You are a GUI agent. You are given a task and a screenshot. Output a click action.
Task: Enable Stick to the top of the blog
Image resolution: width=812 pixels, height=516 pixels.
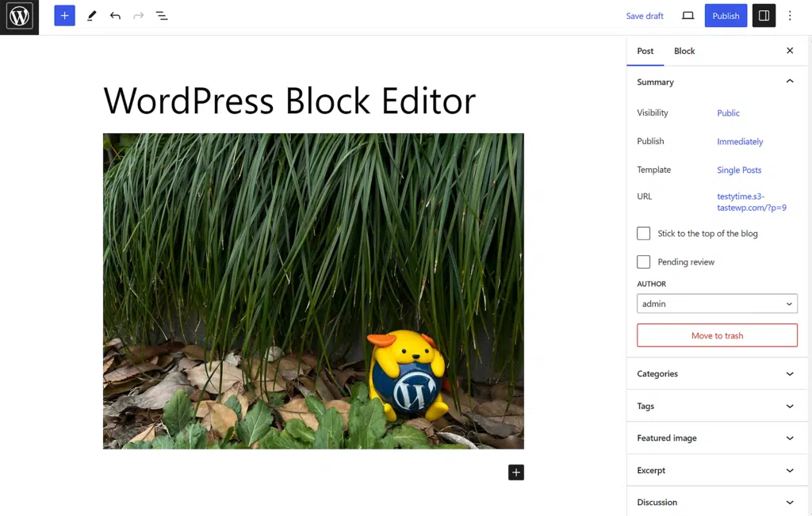[x=644, y=234]
